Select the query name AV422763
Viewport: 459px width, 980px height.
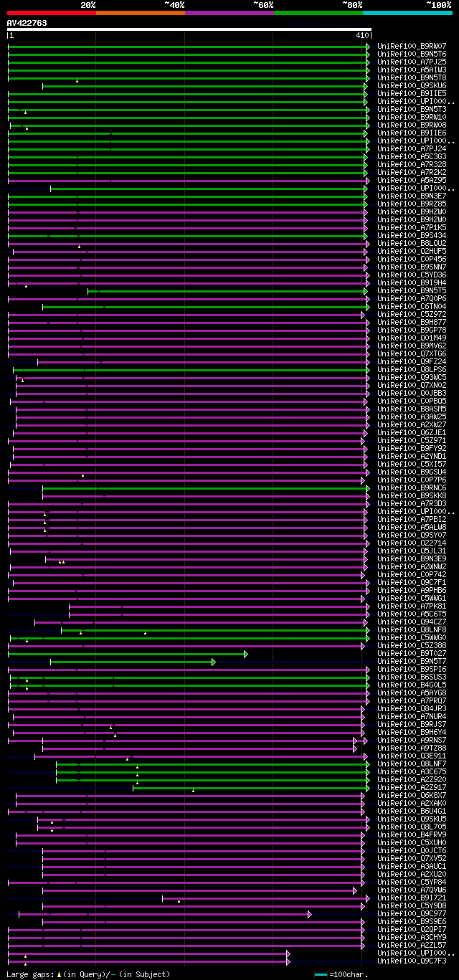click(27, 23)
